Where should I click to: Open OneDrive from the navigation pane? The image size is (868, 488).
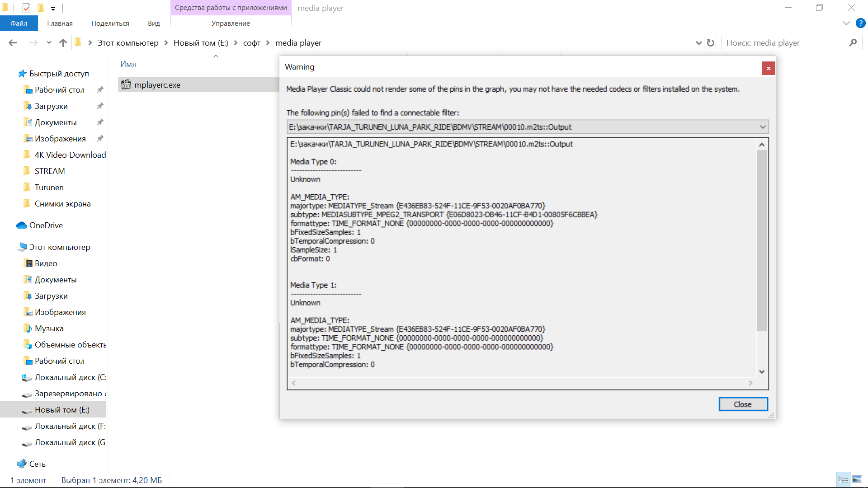tap(46, 225)
